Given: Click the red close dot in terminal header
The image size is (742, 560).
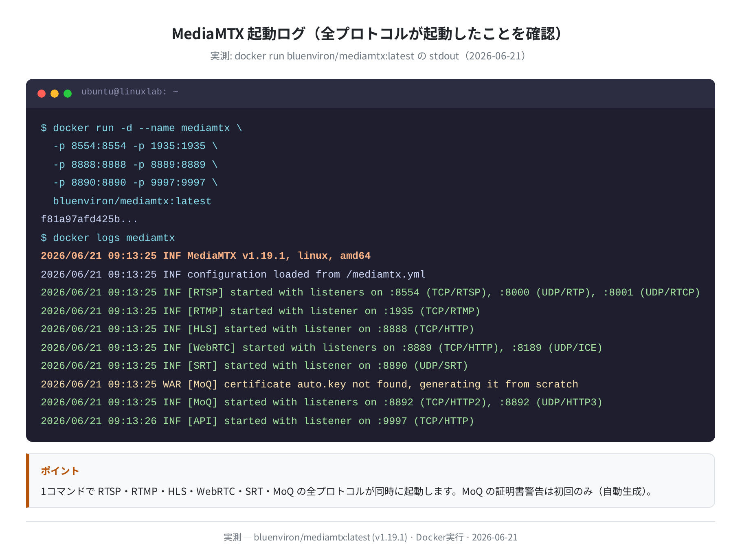Looking at the screenshot, I should [42, 94].
